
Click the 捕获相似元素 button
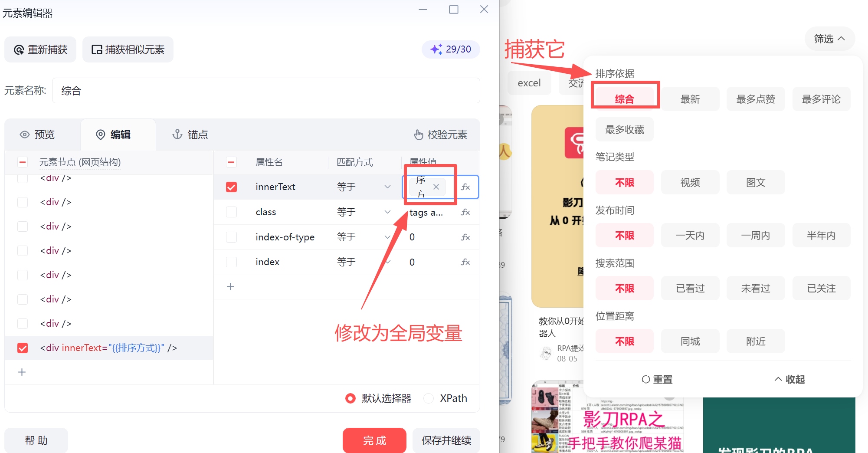(x=128, y=49)
